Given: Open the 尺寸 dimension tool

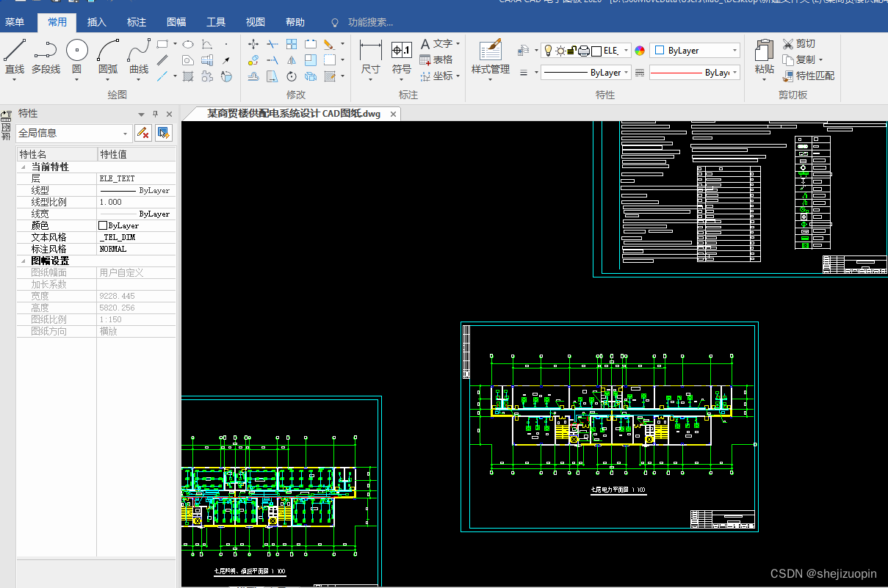Looking at the screenshot, I should 371,59.
